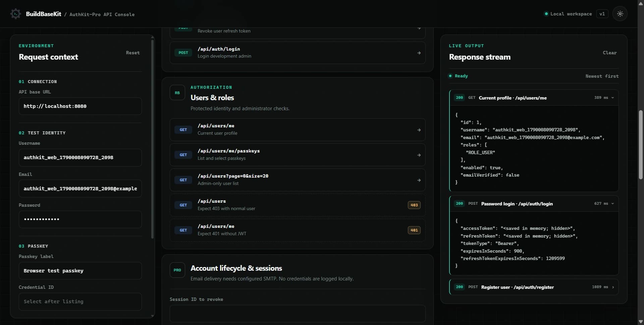The image size is (644, 325).
Task: Click the Request context scroll down arrow
Action: [x=153, y=316]
